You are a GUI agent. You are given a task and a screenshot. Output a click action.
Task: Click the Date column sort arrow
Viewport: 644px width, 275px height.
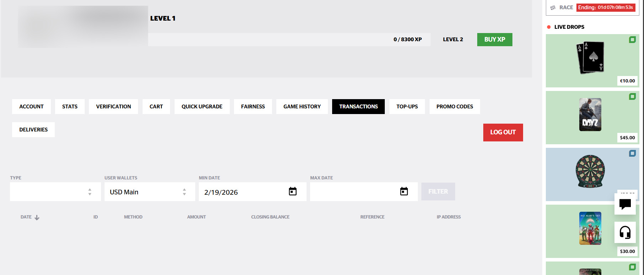click(37, 217)
